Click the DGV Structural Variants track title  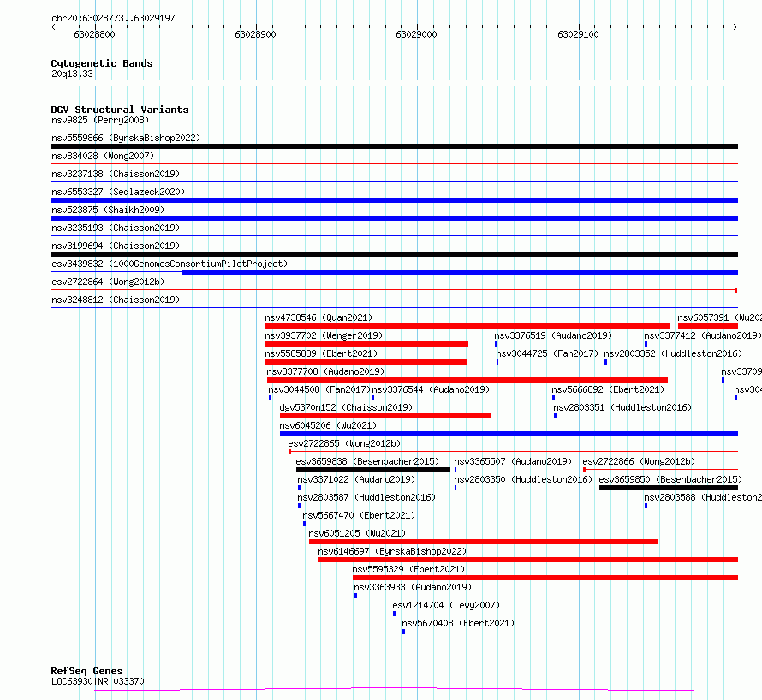(x=120, y=110)
